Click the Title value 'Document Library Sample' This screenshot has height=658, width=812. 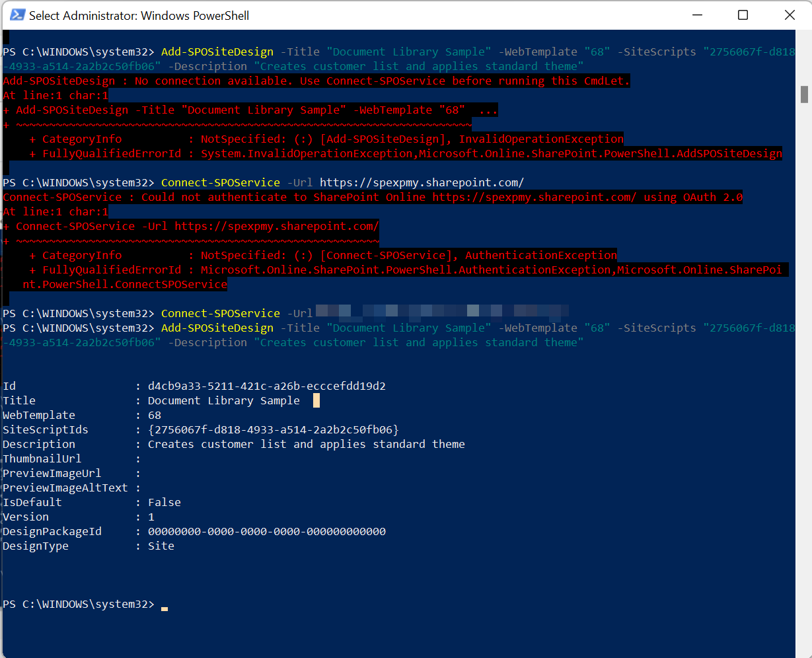click(223, 400)
